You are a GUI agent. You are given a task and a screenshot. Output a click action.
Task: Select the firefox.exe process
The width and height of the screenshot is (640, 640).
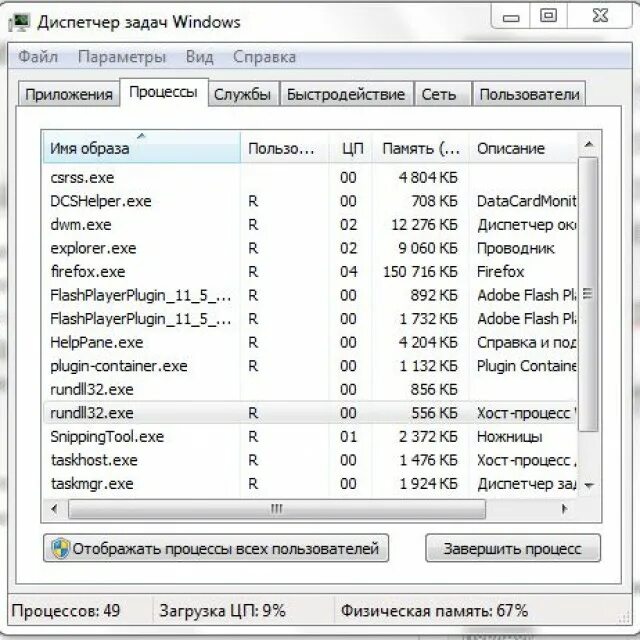click(310, 272)
